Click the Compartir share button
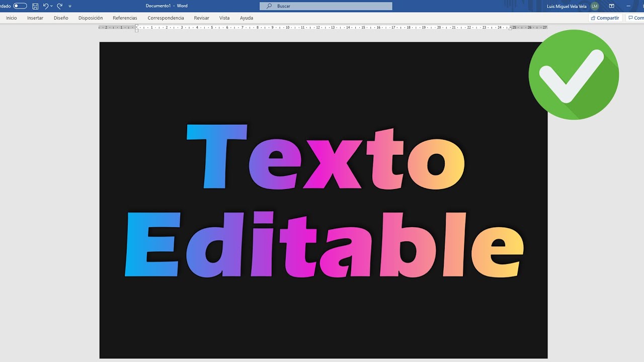Viewport: 644px width, 362px height. [605, 18]
